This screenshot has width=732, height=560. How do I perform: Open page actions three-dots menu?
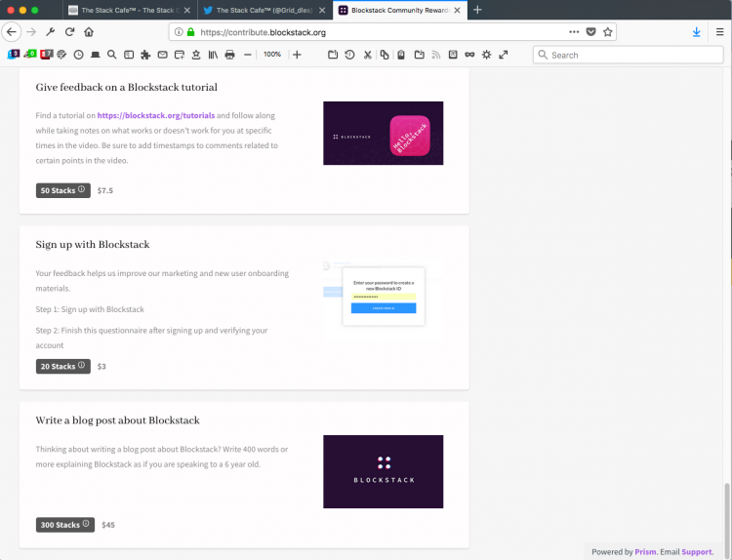point(574,32)
